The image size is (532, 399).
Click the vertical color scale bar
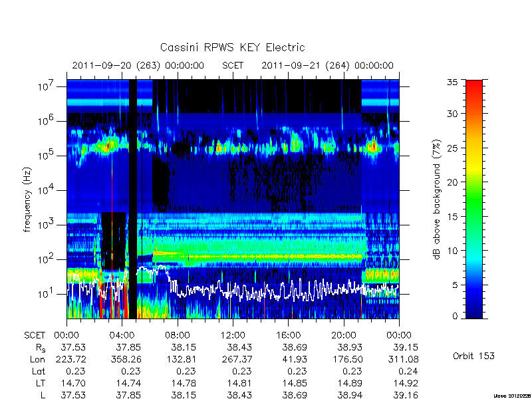pos(474,199)
